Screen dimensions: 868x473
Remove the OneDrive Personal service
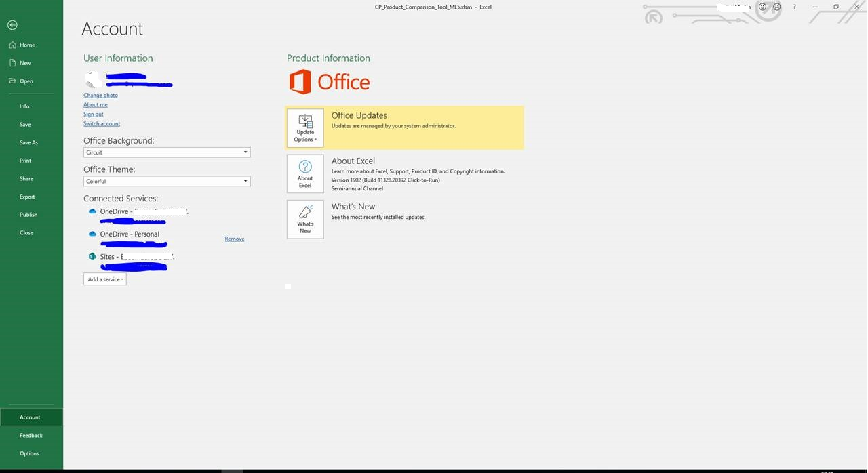(235, 239)
